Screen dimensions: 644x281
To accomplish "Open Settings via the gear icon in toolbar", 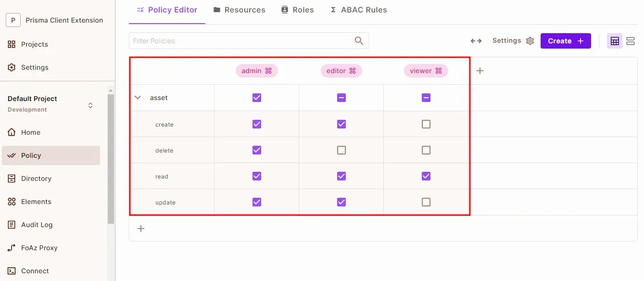I will pyautogui.click(x=530, y=41).
